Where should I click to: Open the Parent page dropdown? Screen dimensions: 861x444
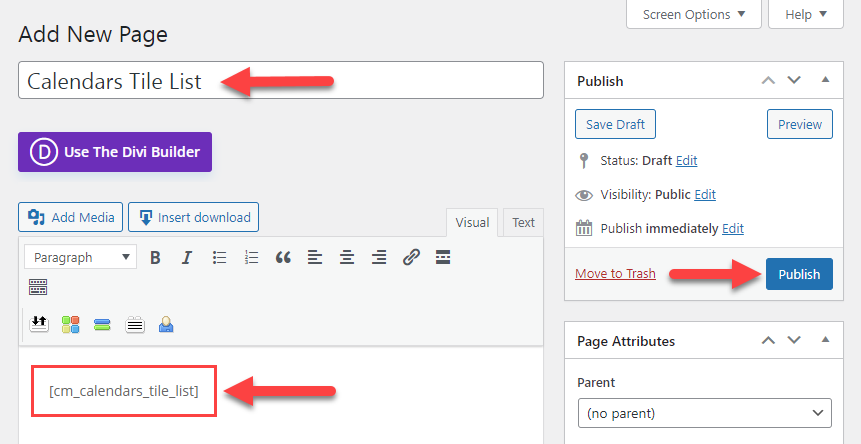[705, 413]
